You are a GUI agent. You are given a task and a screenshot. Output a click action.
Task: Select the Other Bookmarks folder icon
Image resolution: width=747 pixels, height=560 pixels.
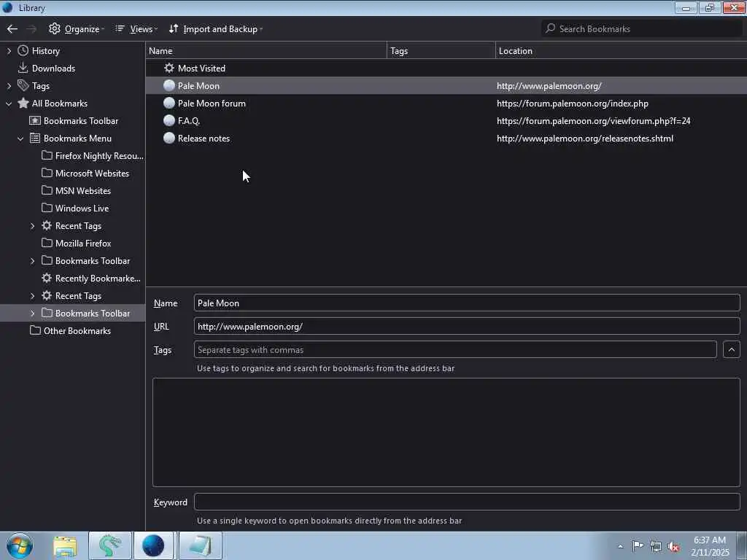click(x=35, y=330)
